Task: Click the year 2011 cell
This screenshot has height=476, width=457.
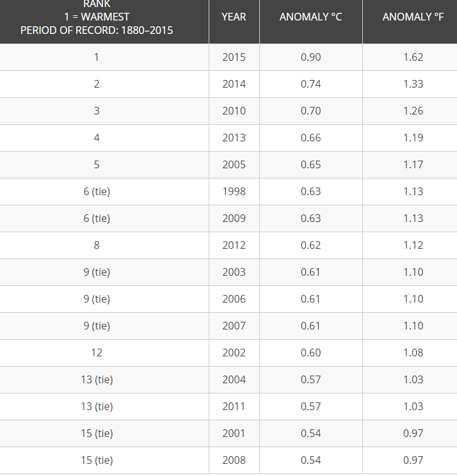Action: pos(234,406)
